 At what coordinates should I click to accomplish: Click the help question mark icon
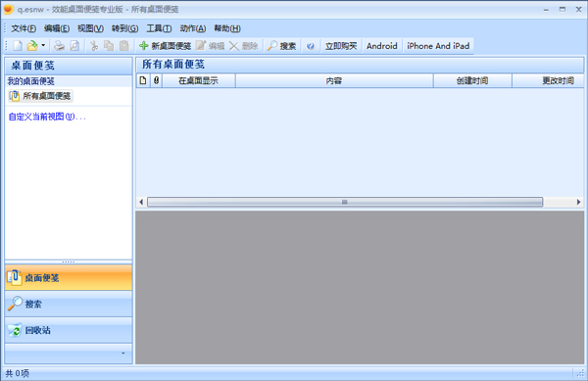tap(310, 46)
